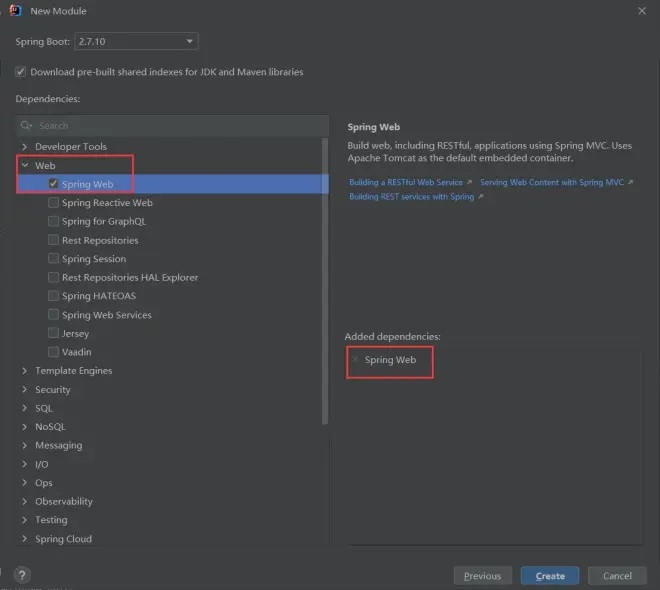
Task: Expand the Spring Cloud tree node
Action: [25, 539]
